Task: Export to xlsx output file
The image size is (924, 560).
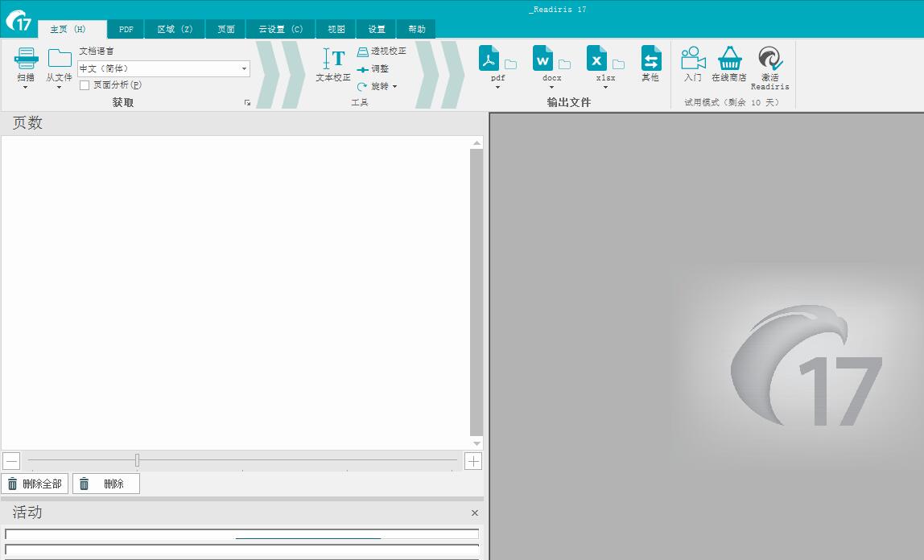Action: 596,59
